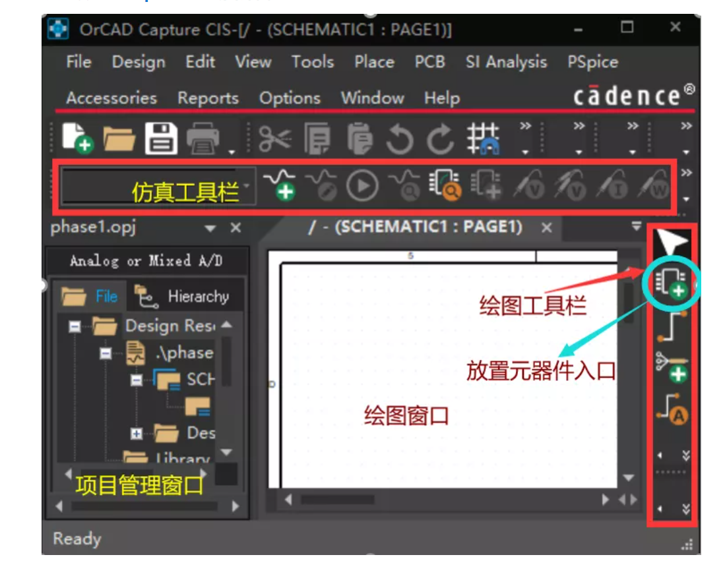Open the print options dropdown arrow
Screen dimensions: 723x588
[232, 151]
